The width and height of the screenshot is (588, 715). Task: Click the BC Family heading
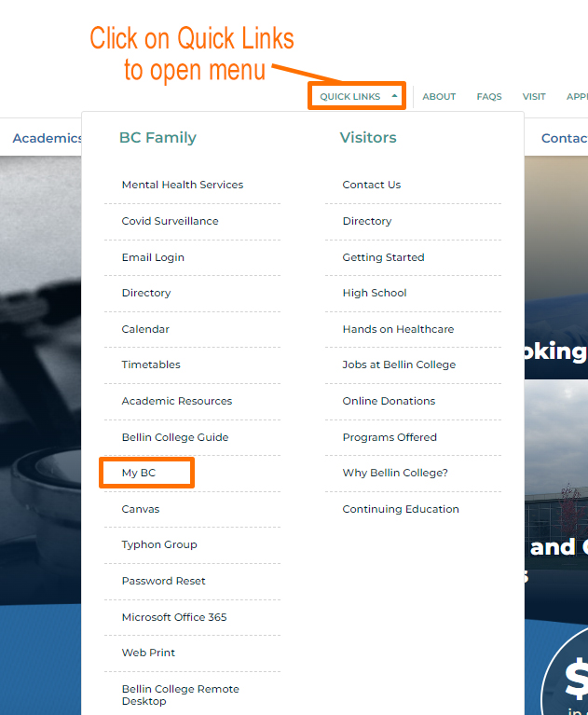[157, 138]
